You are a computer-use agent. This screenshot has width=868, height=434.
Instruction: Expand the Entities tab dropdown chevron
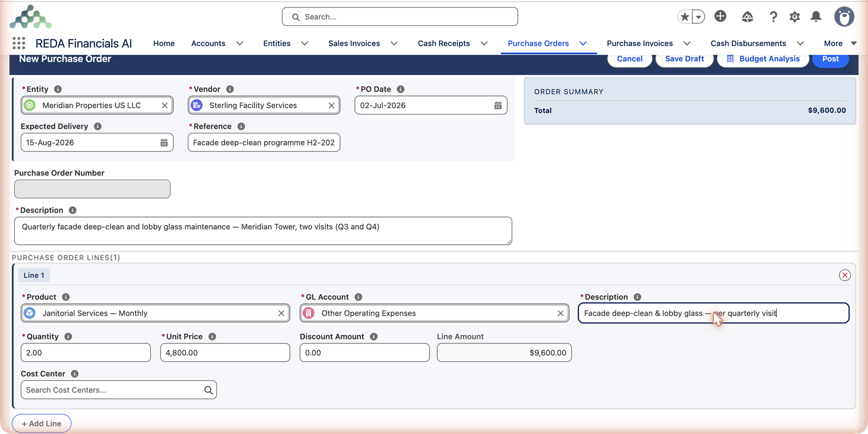pos(305,43)
